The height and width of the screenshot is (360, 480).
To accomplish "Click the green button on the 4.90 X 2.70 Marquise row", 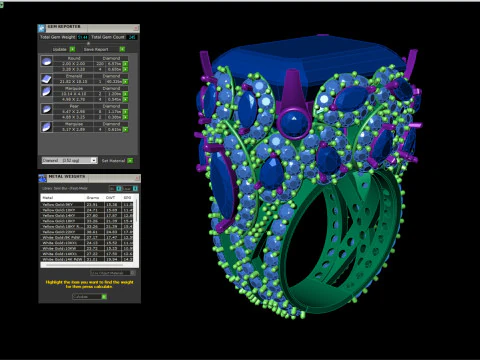I will [x=125, y=99].
